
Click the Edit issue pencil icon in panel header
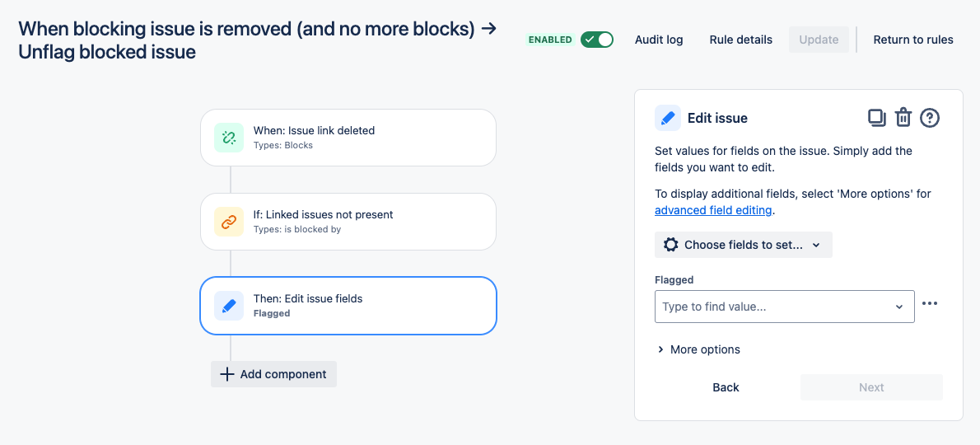(668, 118)
